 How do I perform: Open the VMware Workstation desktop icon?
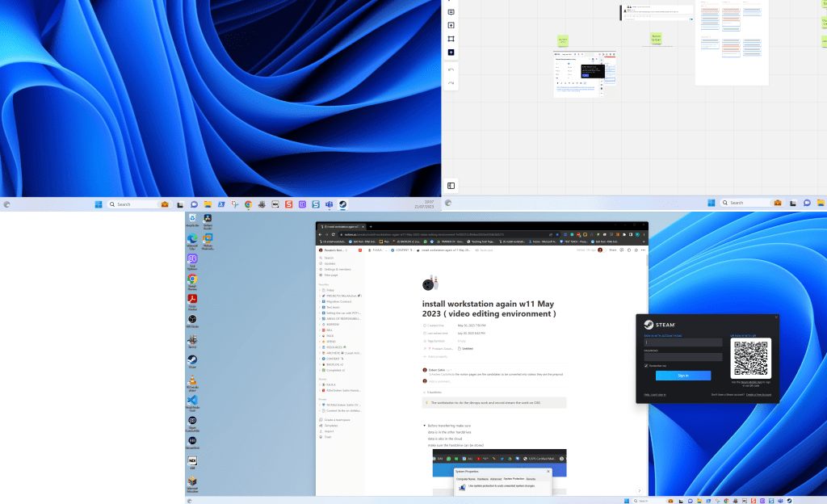208,241
